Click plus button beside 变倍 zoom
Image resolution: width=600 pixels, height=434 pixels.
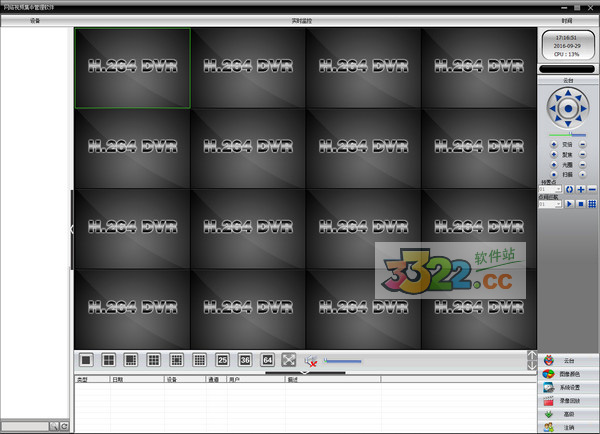pyautogui.click(x=554, y=144)
